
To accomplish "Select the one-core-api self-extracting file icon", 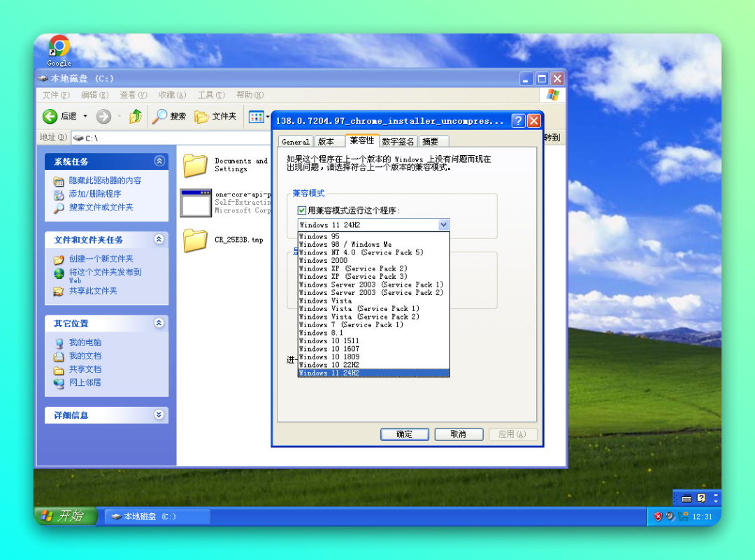I will tap(196, 203).
